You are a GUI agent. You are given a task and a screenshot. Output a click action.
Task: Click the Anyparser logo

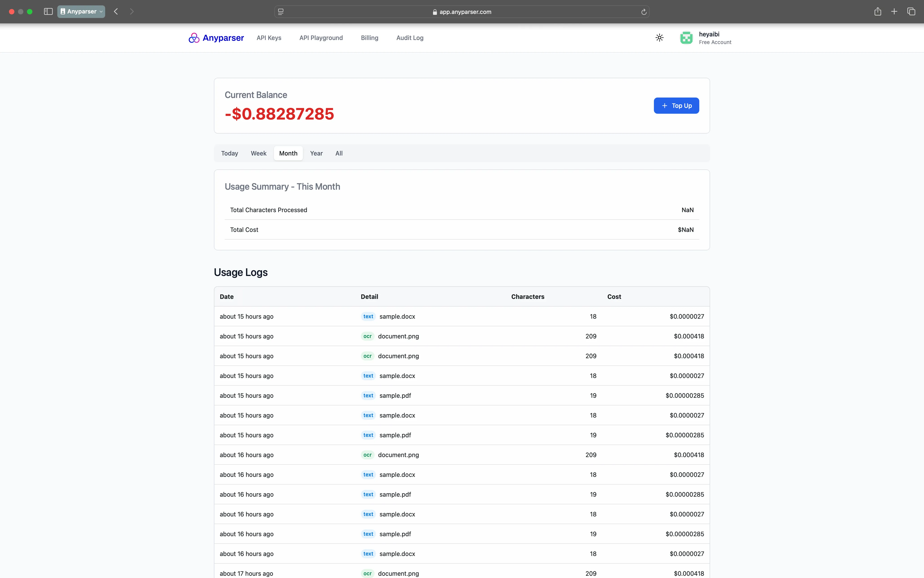215,38
